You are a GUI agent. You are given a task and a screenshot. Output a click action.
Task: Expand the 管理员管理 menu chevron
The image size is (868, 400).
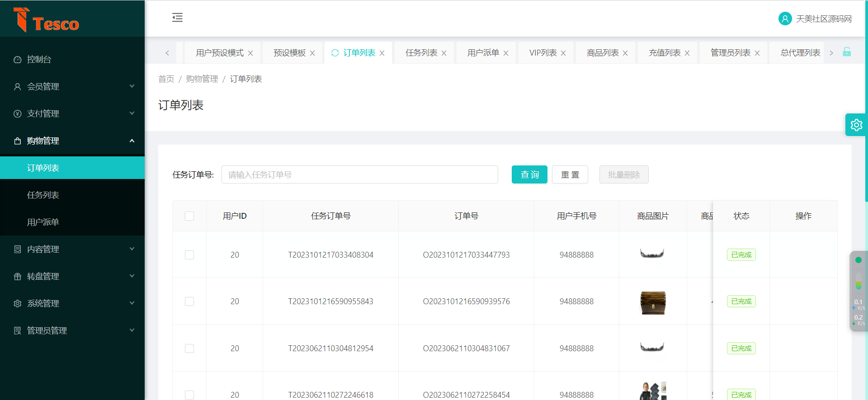(x=132, y=330)
